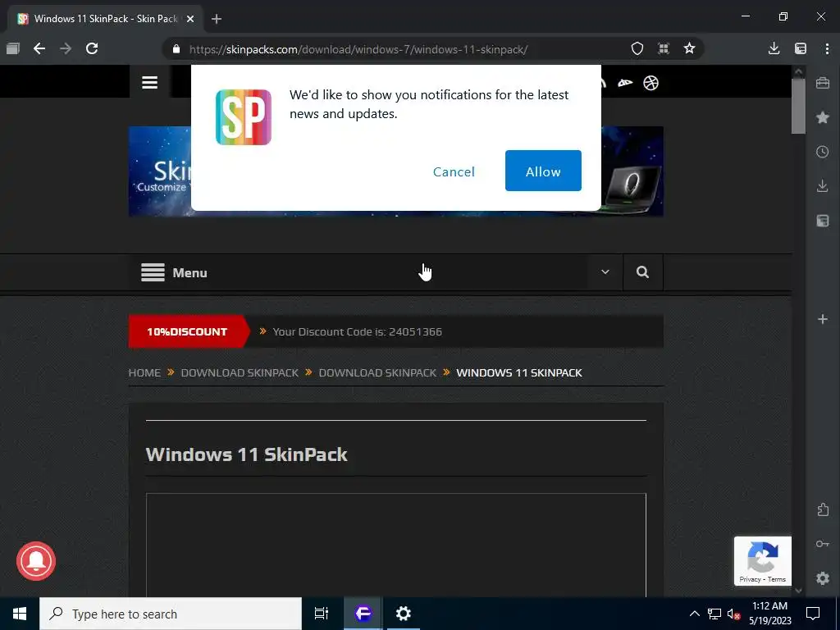840x630 pixels.
Task: Open the second DOWNLOAD SKINPACK breadcrumb
Action: [x=377, y=373]
